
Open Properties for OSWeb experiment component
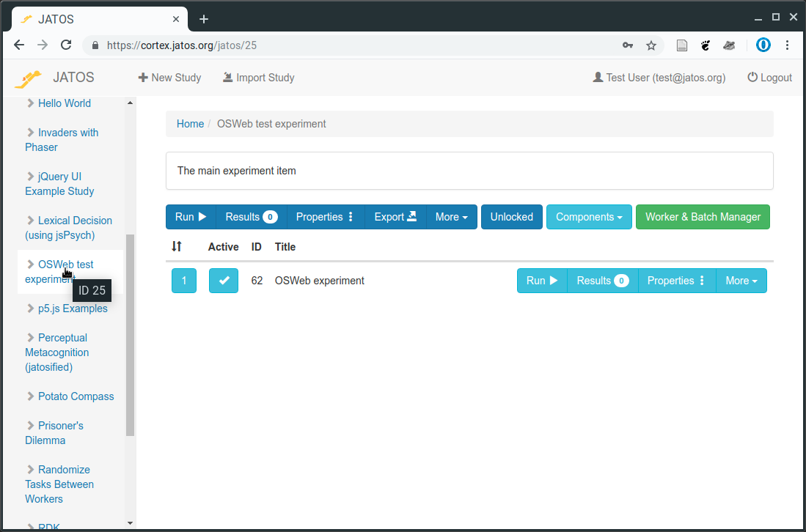676,281
